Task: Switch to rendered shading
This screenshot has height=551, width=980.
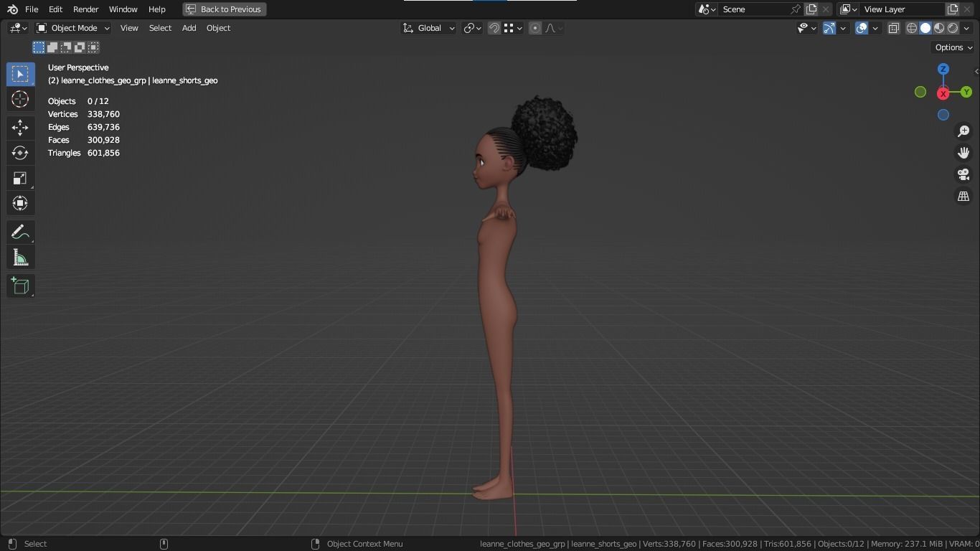Action: tap(953, 28)
